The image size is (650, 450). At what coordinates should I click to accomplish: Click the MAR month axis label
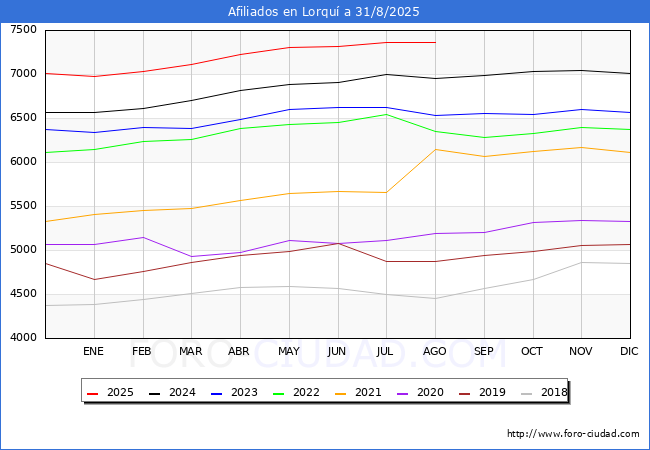tap(190, 351)
